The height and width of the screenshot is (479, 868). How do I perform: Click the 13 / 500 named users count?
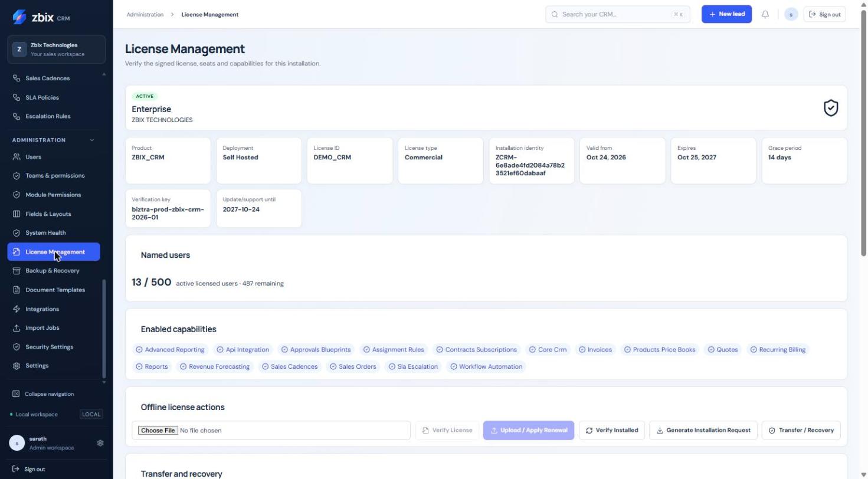(152, 283)
